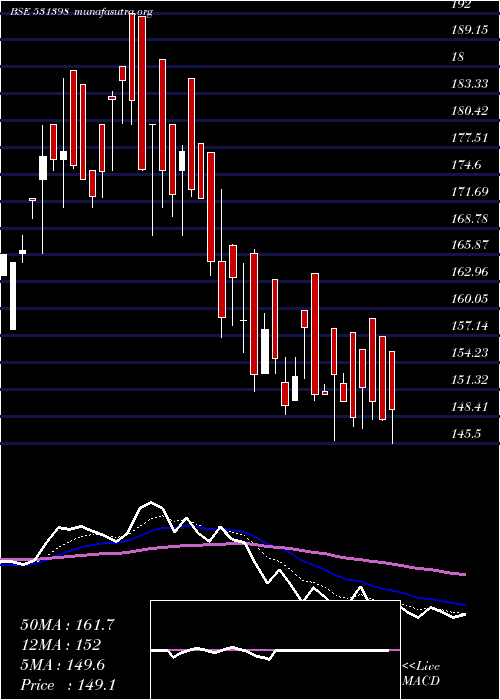Click the rightmost red candlestick on the chart

click(x=392, y=380)
